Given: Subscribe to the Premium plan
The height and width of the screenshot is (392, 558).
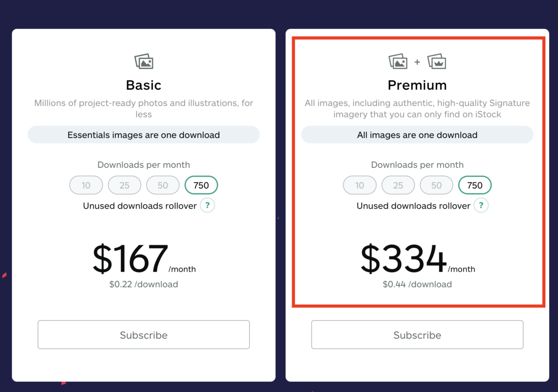Looking at the screenshot, I should (x=417, y=335).
